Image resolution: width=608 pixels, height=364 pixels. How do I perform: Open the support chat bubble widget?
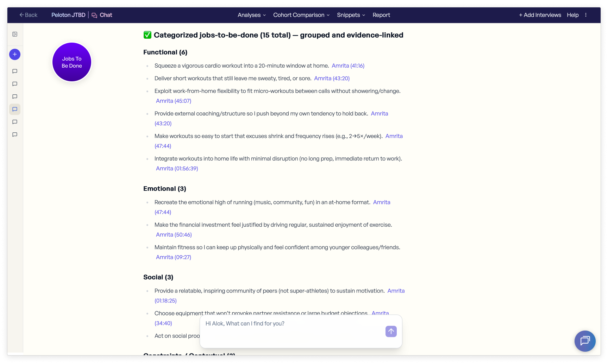[x=585, y=341]
